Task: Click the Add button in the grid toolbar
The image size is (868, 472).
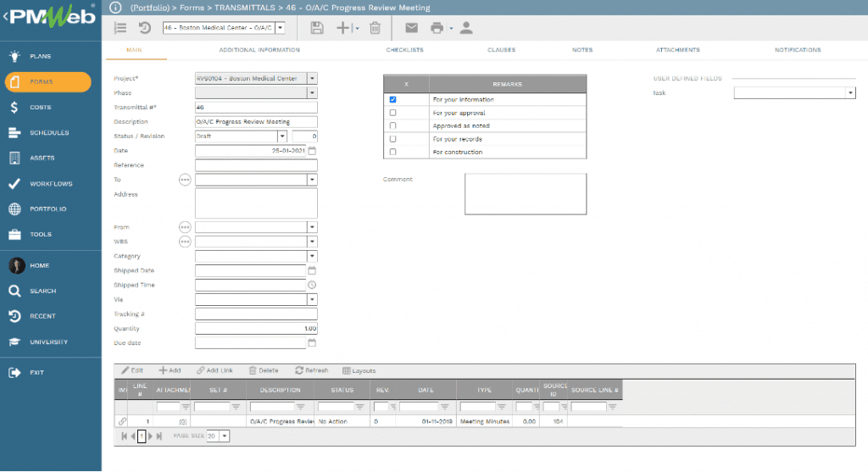Action: point(170,371)
